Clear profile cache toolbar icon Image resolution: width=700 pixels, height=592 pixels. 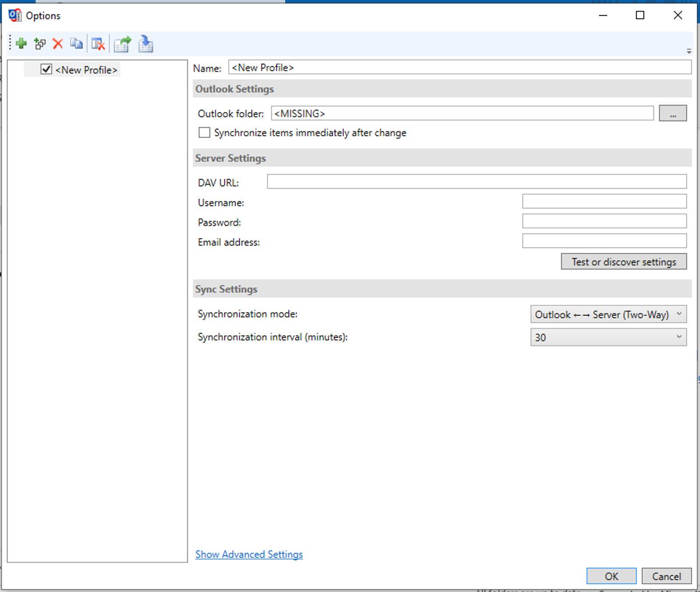(98, 44)
